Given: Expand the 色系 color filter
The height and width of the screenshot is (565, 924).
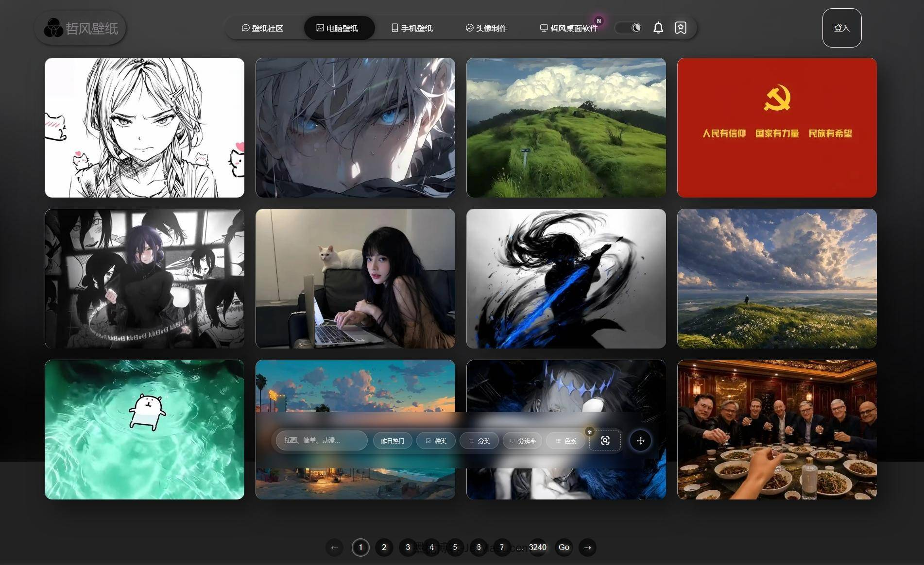Looking at the screenshot, I should (x=565, y=441).
